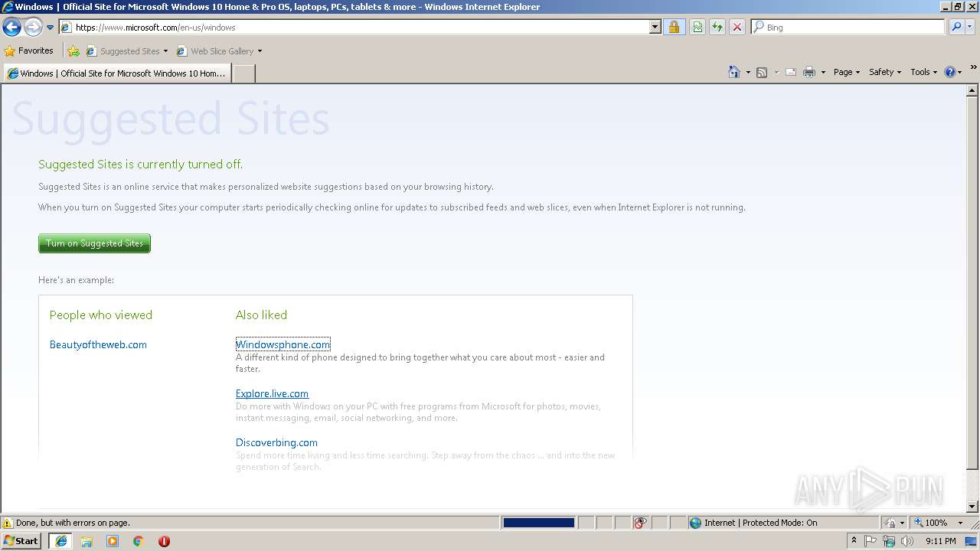View the security lock icon report
This screenshot has width=980, height=551.
tap(674, 27)
